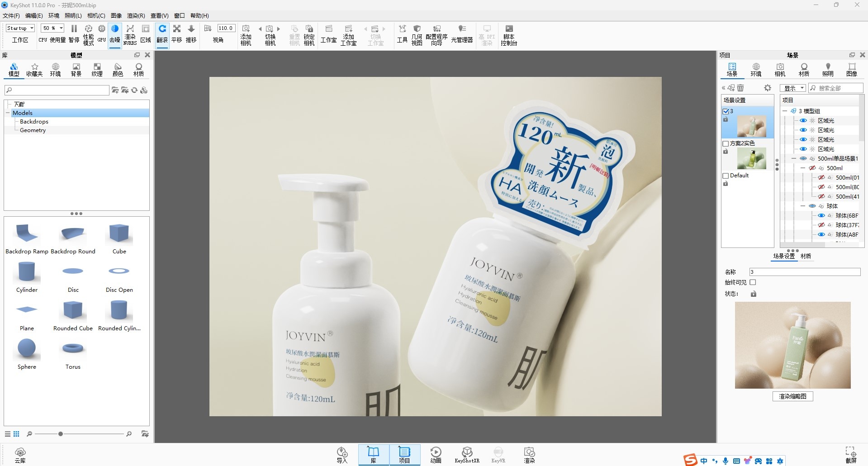868x466 pixels.
Task: Open the 动画 animation panel icon
Action: point(436,455)
